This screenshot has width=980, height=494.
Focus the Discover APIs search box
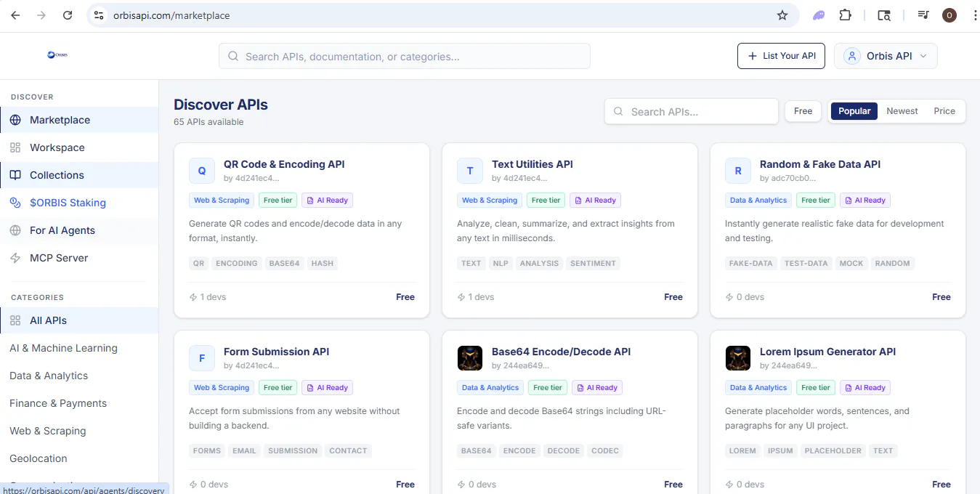(x=692, y=111)
